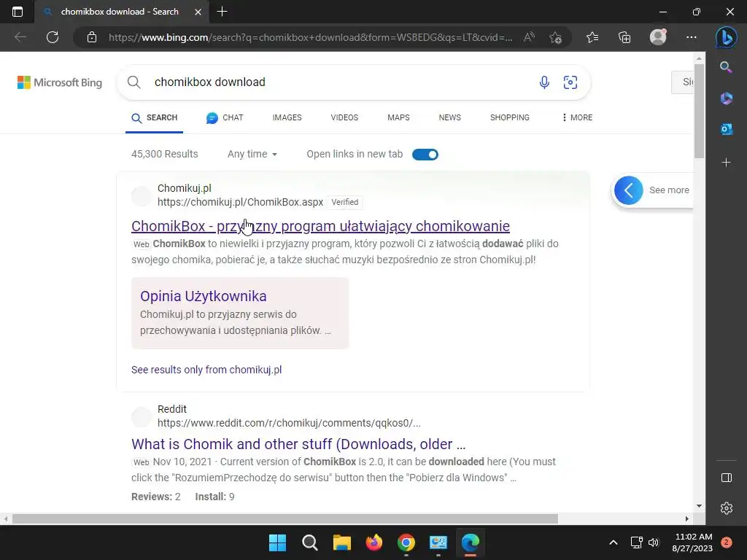Open the Bing Chat sidebar button
Image resolution: width=747 pixels, height=560 pixels.
pyautogui.click(x=726, y=37)
